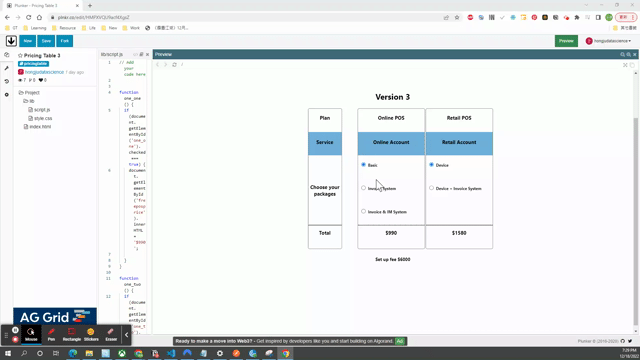Reload the browser page
The width and height of the screenshot is (640, 360).
[29, 18]
